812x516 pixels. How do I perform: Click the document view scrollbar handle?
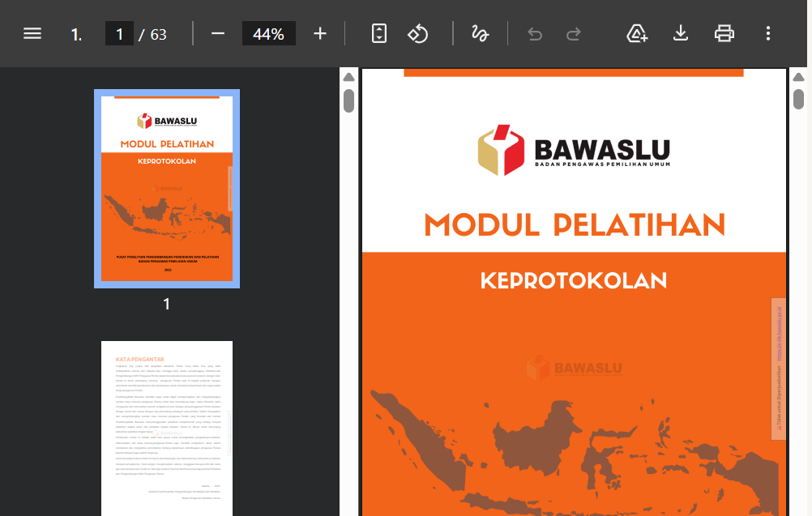tap(798, 99)
